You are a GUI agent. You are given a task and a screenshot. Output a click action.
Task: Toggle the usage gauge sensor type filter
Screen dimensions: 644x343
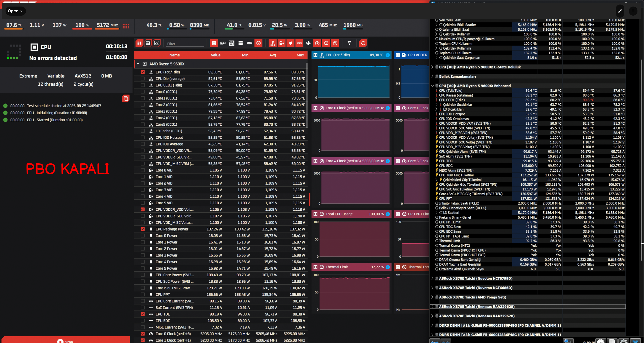pos(326,43)
